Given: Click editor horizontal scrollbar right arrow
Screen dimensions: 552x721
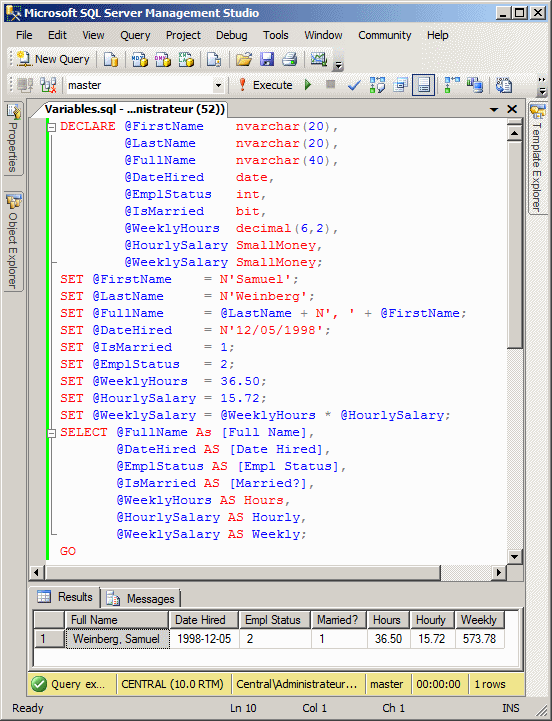Looking at the screenshot, I should pos(498,573).
